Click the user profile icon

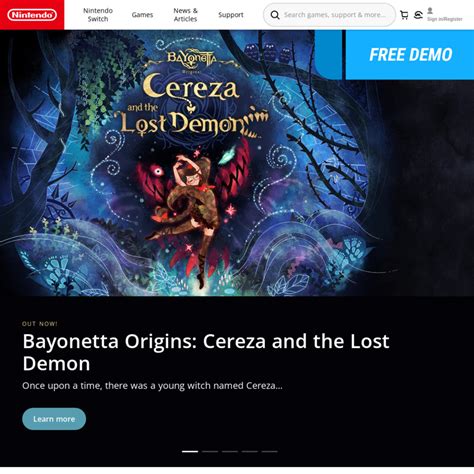click(x=430, y=11)
